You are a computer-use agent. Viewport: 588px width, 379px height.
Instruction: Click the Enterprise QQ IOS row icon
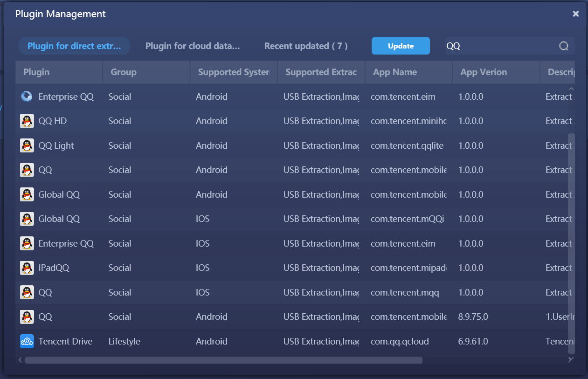(27, 243)
